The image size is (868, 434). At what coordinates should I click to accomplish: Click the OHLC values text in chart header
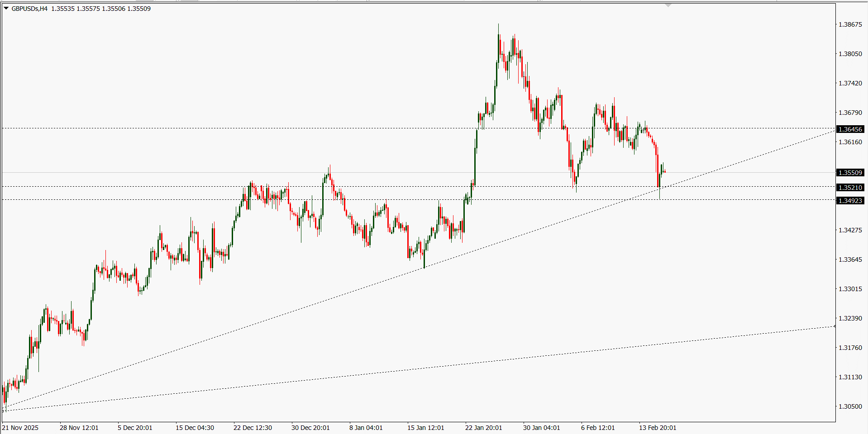[x=101, y=9]
